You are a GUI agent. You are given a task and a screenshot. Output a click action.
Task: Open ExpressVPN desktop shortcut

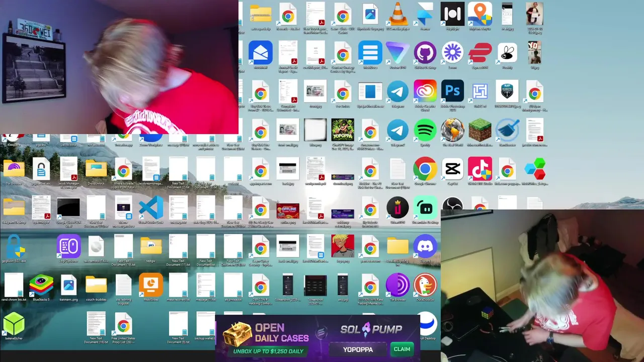point(479,53)
